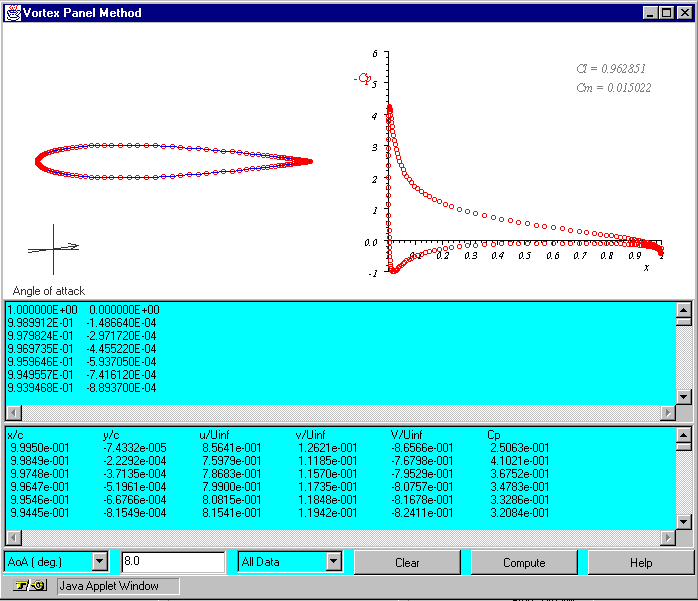Click Cp cell 4.1021e-001

519,461
